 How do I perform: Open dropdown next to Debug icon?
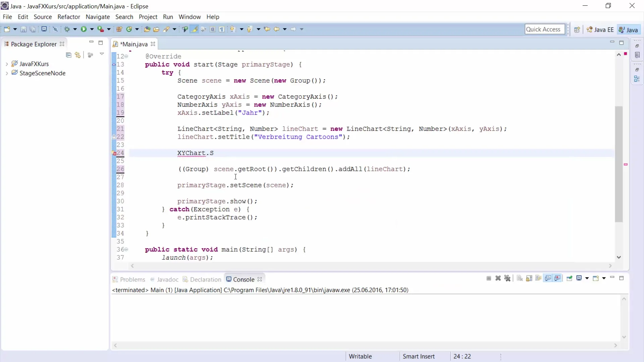pos(75,29)
